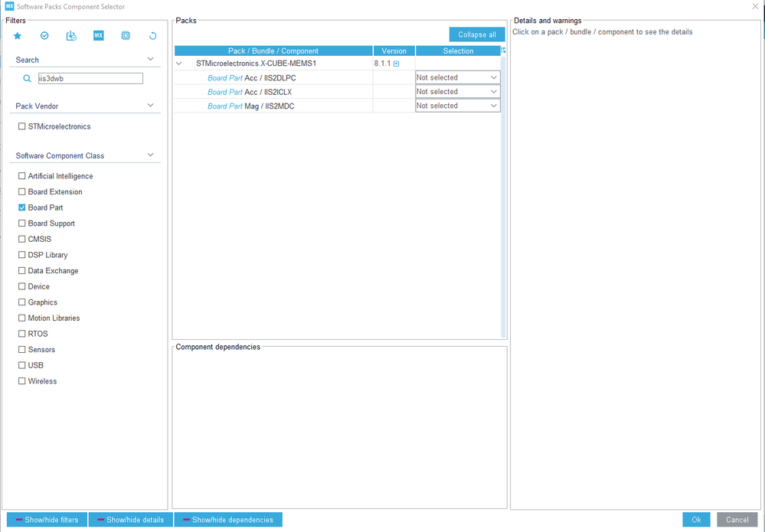The height and width of the screenshot is (532, 765).
Task: Reset all filters with circular arrow icon
Action: tap(152, 36)
